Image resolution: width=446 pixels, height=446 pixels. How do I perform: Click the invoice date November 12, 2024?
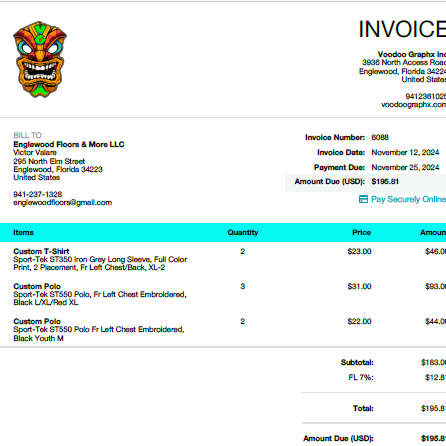pos(405,153)
